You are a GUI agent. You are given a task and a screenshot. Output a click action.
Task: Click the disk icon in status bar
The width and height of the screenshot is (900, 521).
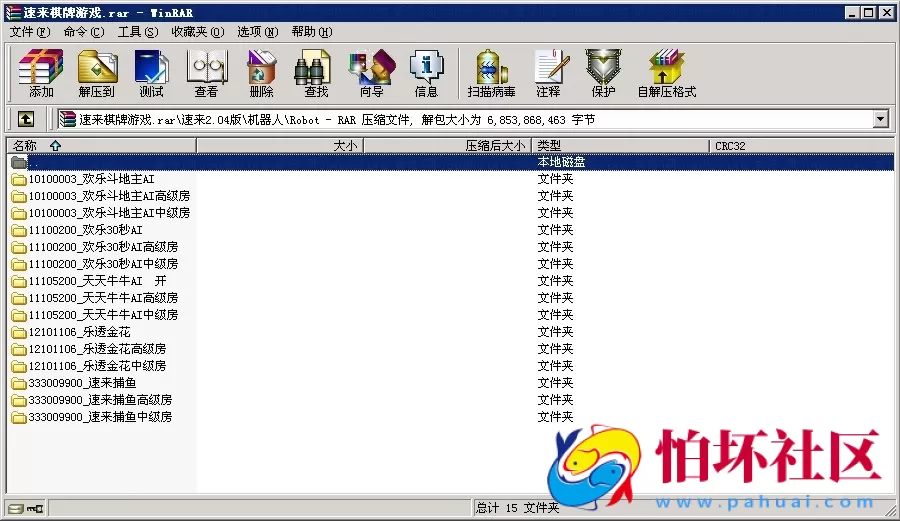pos(16,508)
